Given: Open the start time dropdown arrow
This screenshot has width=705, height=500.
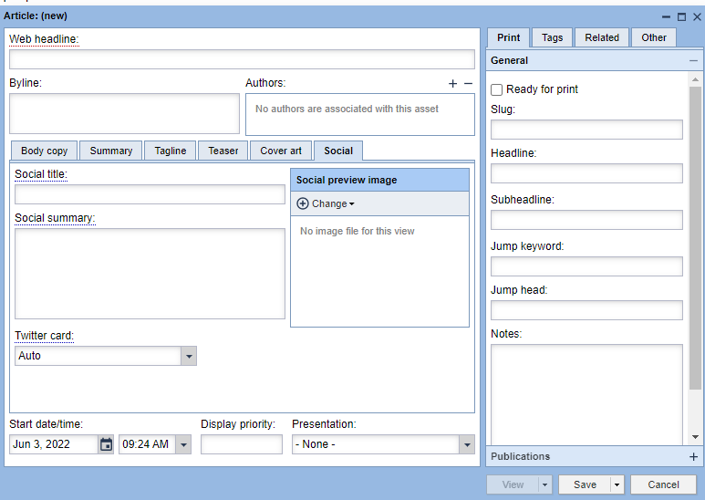Looking at the screenshot, I should click(182, 444).
